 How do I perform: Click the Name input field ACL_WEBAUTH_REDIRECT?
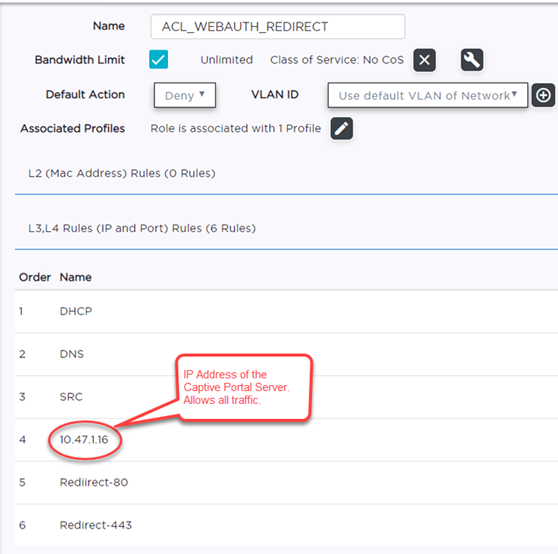click(x=278, y=27)
